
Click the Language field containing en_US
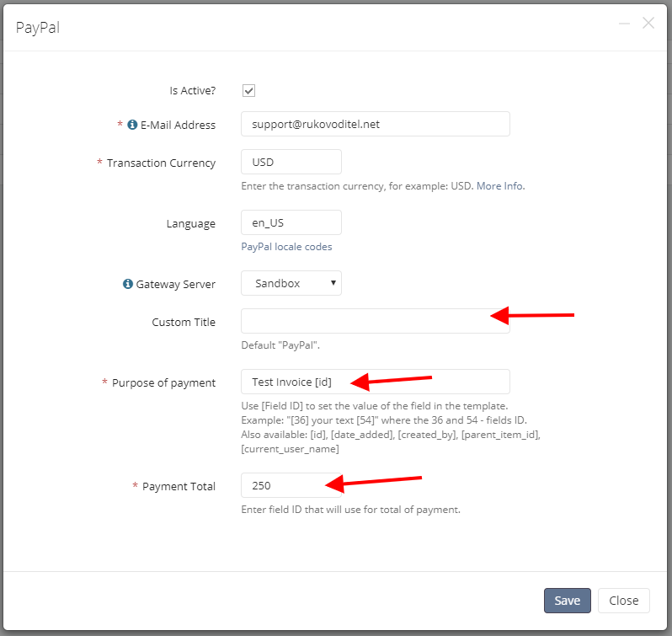(291, 222)
